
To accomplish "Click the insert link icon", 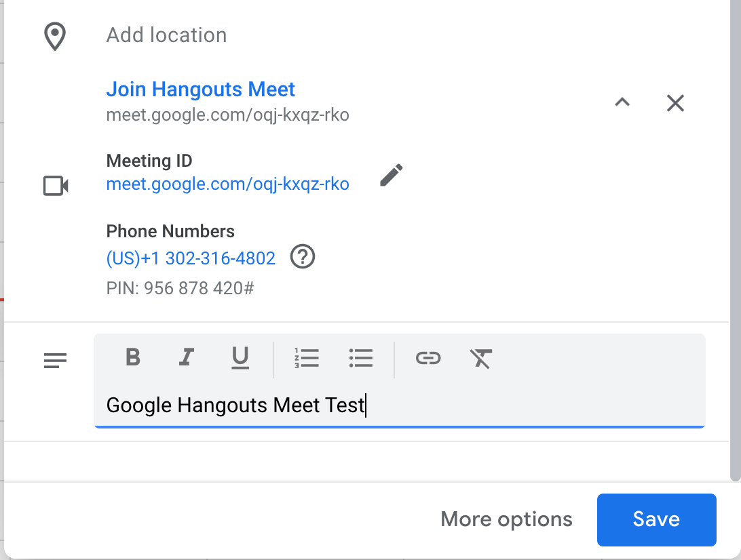I will click(427, 357).
